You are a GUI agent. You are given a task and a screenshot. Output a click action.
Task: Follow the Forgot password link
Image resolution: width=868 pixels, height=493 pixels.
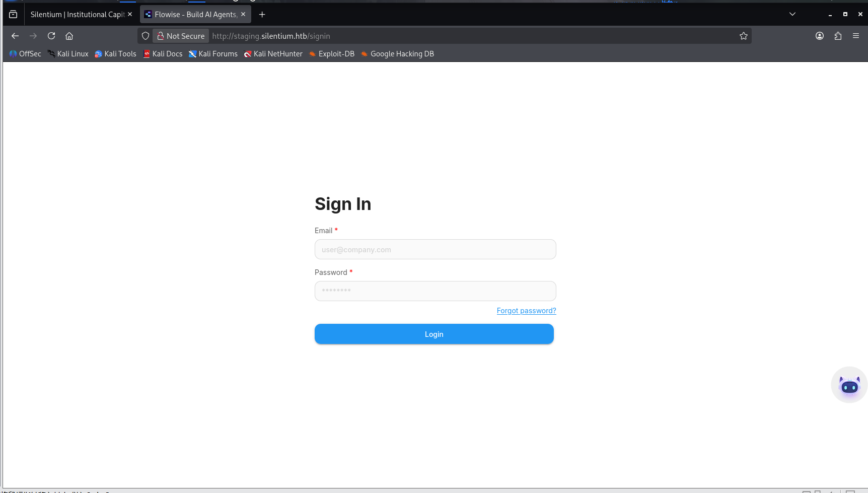point(526,311)
